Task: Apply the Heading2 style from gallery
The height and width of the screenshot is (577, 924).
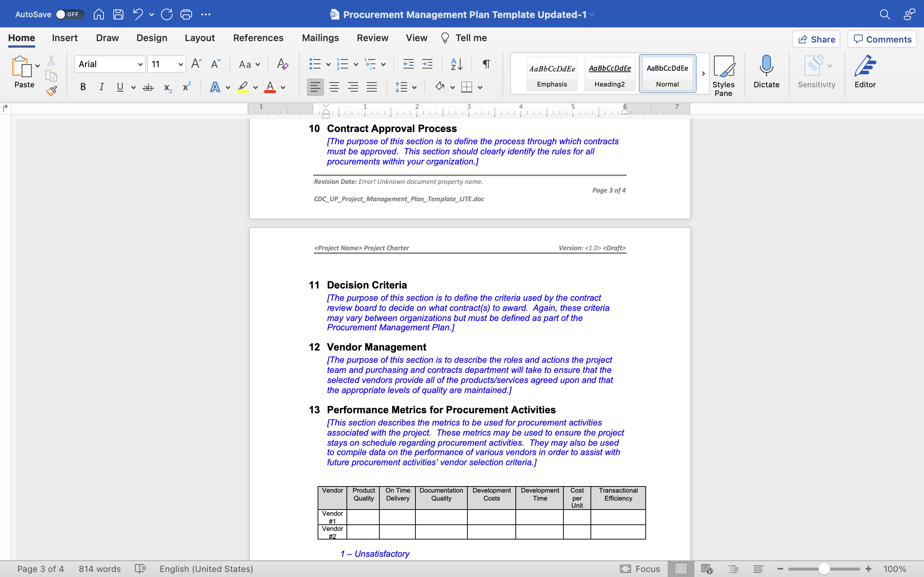Action: 610,74
